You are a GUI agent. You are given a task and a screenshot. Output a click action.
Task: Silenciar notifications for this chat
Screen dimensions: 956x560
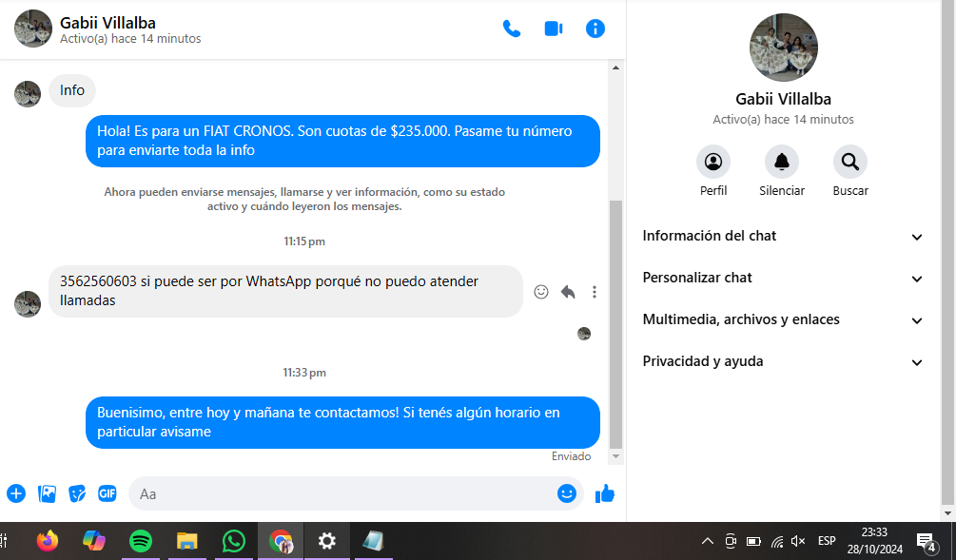tap(782, 163)
